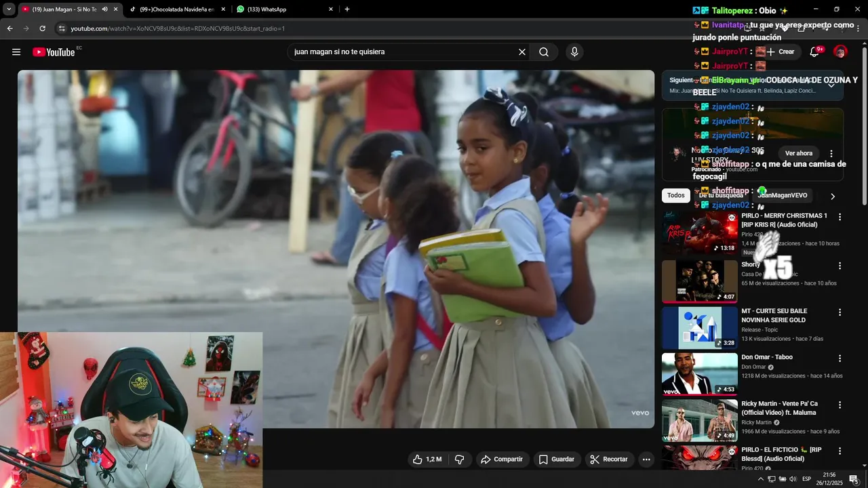Close the Juan Magan YouTube tab

tap(116, 9)
